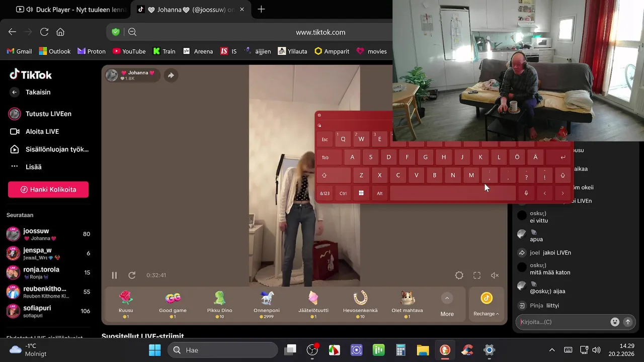Viewport: 644px width, 362px height.
Task: Open reubenkithome live in followed list
Action: click(x=48, y=292)
